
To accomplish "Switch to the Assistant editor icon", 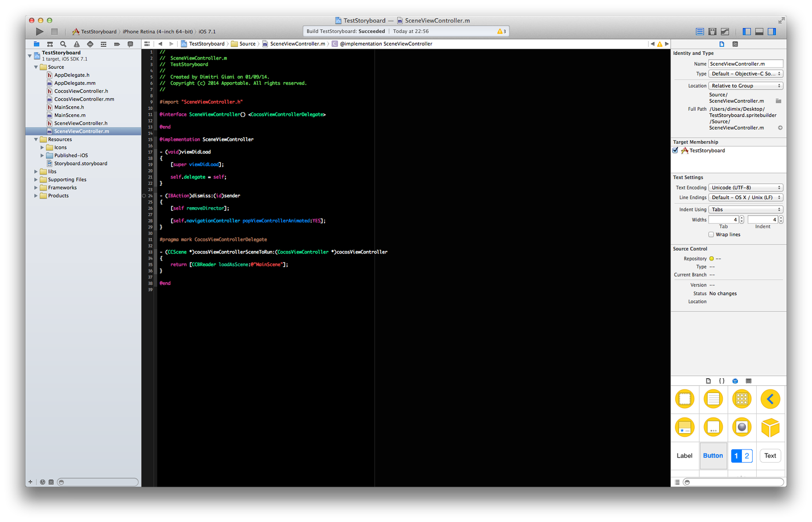I will click(713, 31).
